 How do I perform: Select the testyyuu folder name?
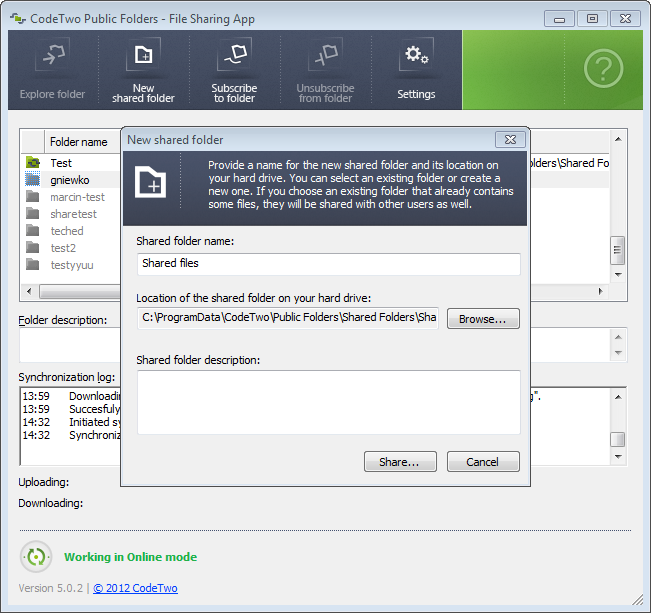pyautogui.click(x=72, y=265)
